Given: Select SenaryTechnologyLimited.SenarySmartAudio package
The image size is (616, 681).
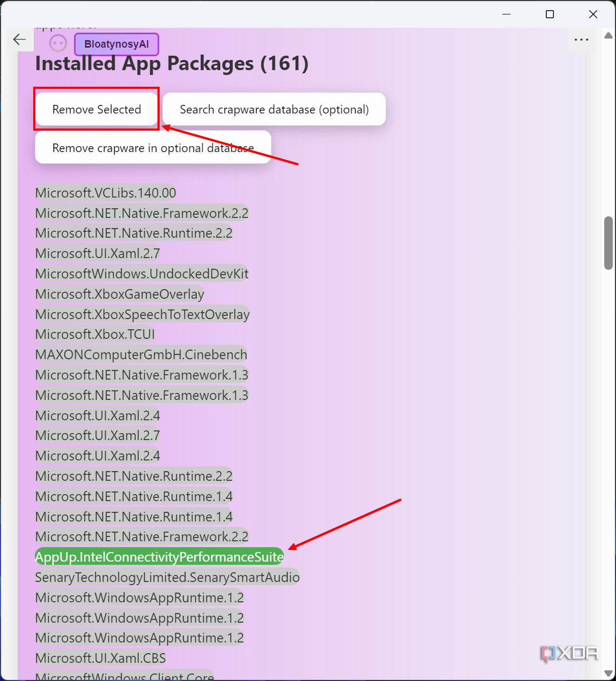Looking at the screenshot, I should pos(167,577).
